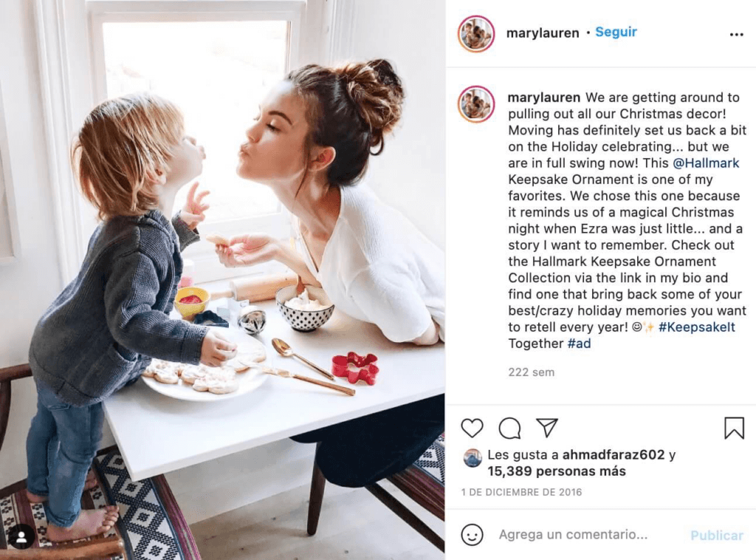The image size is (756, 560).
Task: Open the #KeepsakeIt hashtag
Action: point(697,327)
